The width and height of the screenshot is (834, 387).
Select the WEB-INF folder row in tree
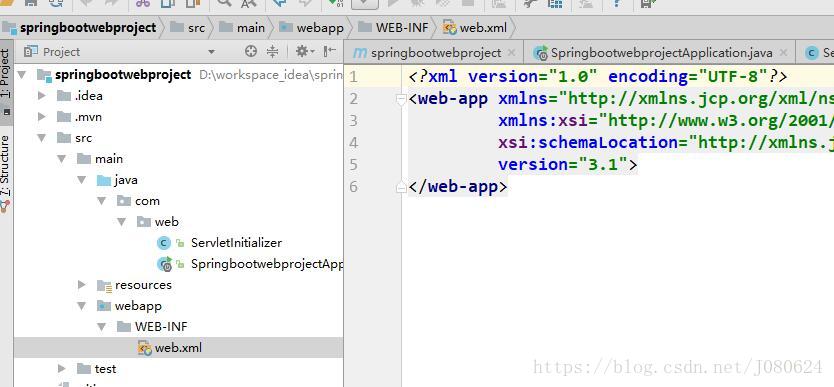click(x=178, y=327)
